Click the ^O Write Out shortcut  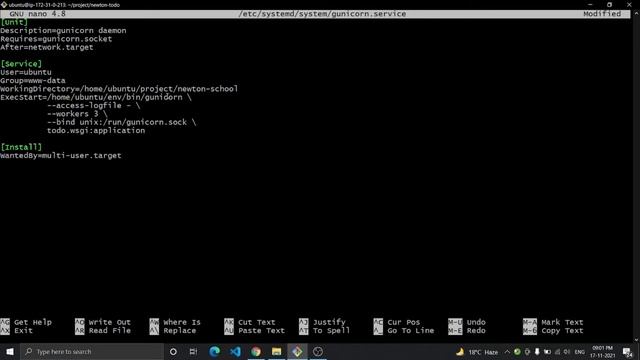click(103, 322)
